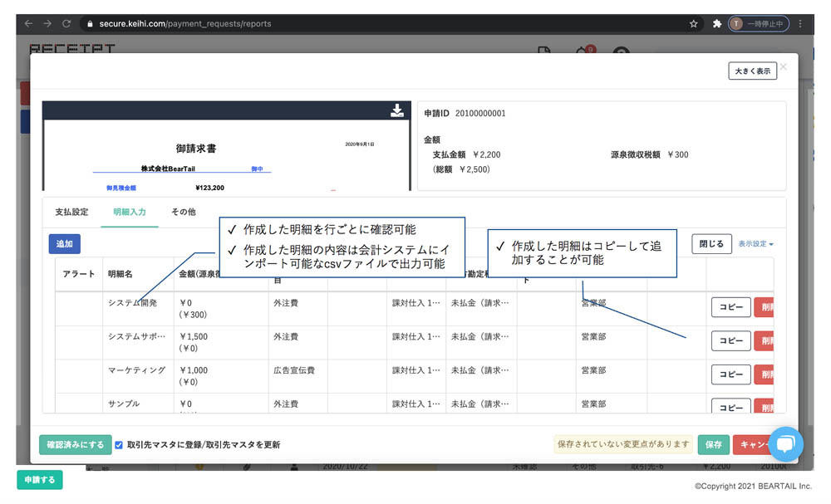Go back using the browser back arrow
The width and height of the screenshot is (831, 504).
click(x=28, y=23)
